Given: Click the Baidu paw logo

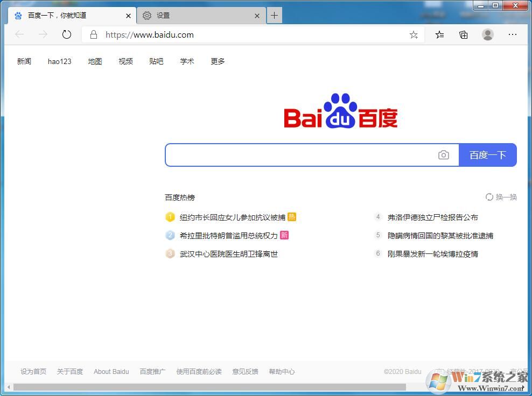Looking at the screenshot, I should tap(341, 110).
